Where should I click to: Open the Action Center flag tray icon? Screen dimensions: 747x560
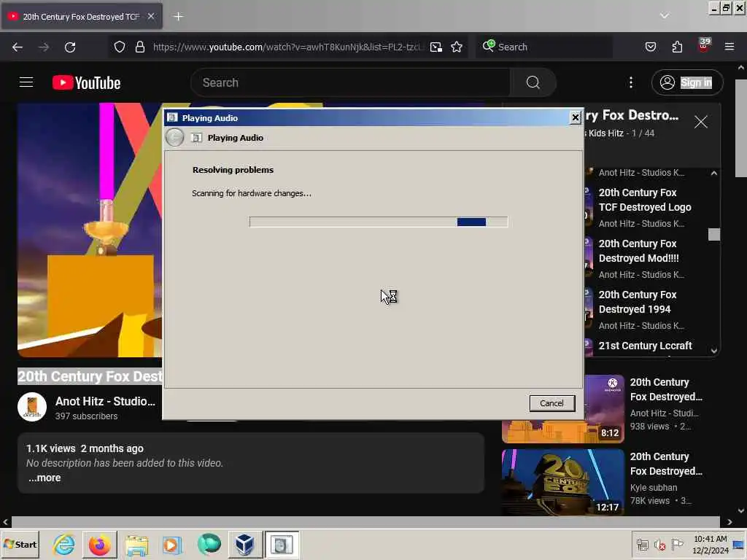click(x=677, y=544)
